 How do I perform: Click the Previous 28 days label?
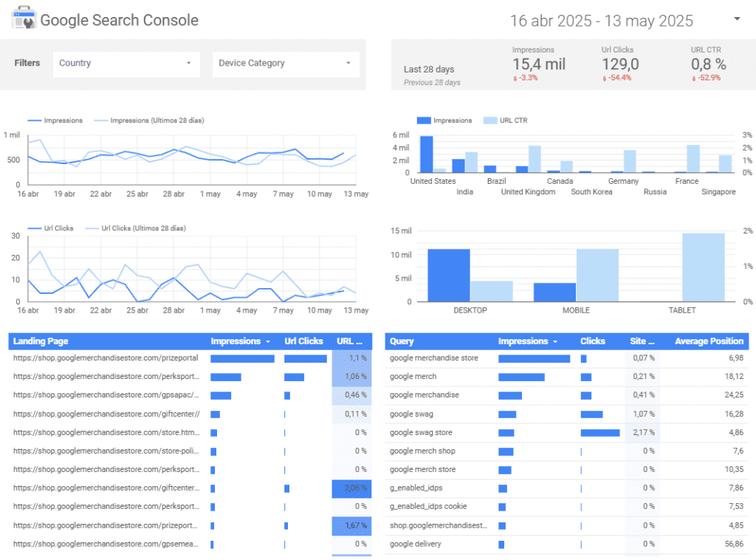click(x=431, y=83)
